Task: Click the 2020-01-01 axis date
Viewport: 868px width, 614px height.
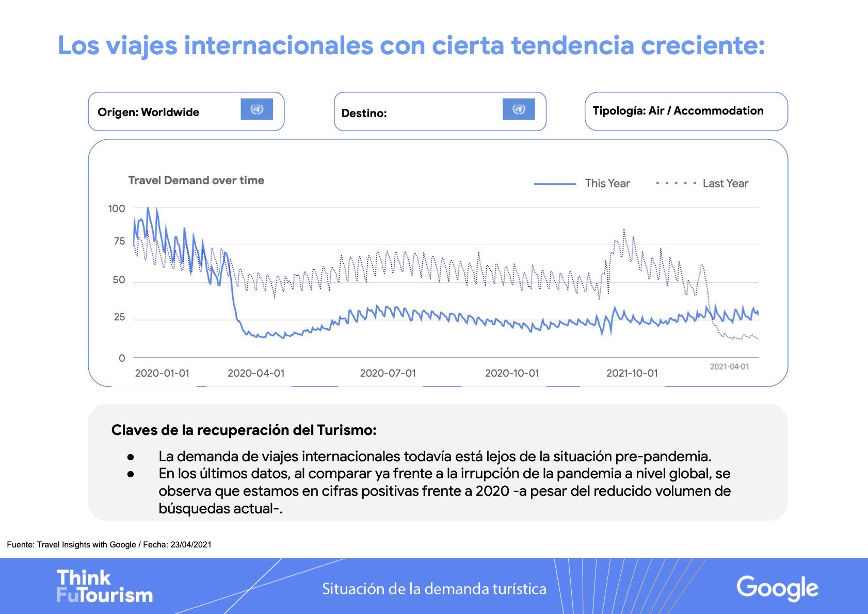Action: (x=162, y=373)
